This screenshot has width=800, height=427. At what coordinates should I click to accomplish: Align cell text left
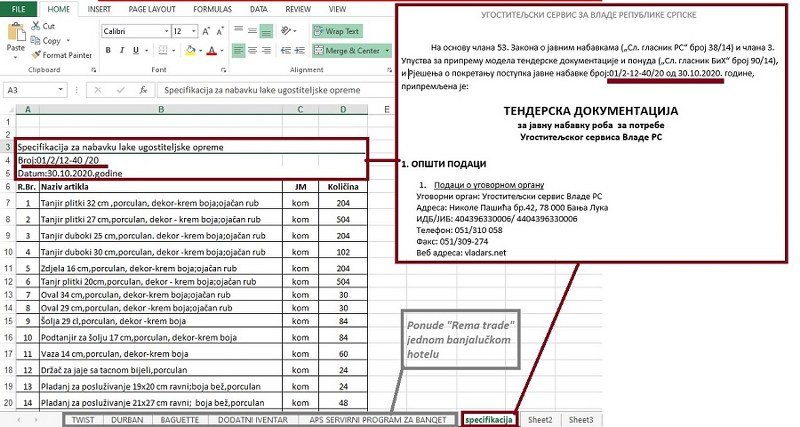coord(238,51)
